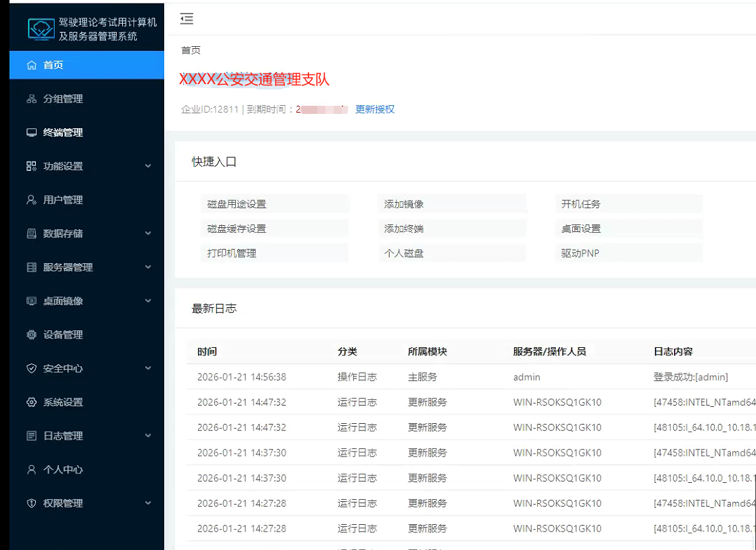The image size is (756, 550).
Task: Click the 分类 column header
Action: tap(347, 352)
